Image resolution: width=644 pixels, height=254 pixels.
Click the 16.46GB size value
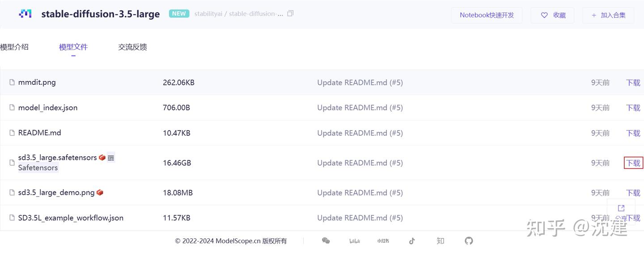click(177, 163)
